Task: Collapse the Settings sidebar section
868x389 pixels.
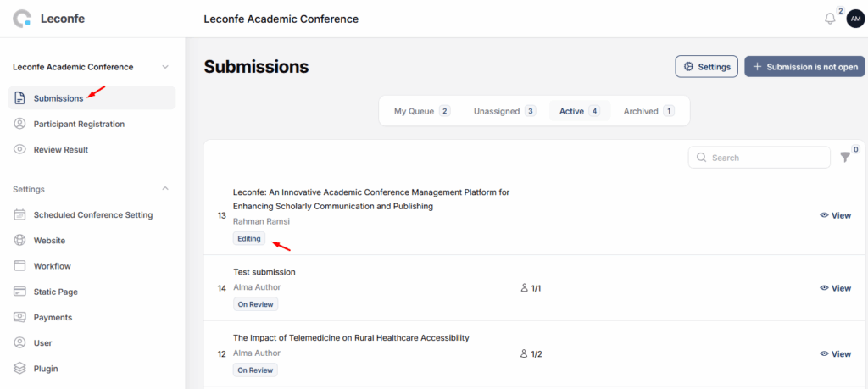Action: [x=165, y=189]
